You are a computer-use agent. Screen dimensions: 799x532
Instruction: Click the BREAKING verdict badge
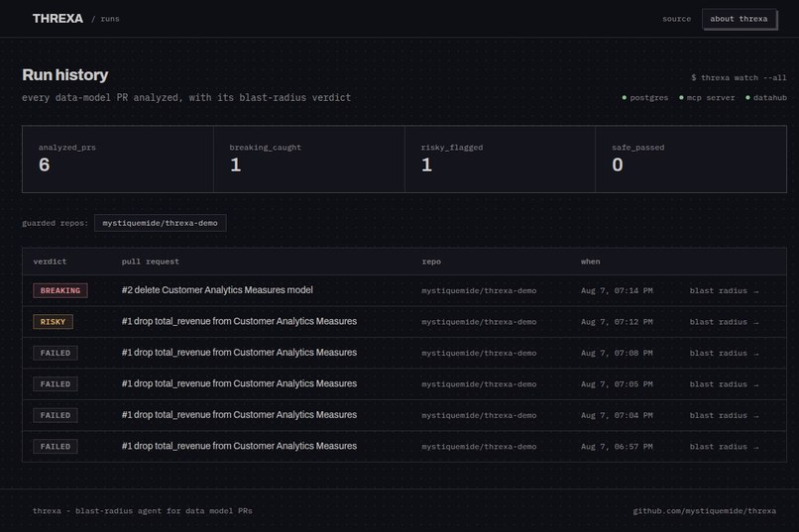[x=60, y=290]
